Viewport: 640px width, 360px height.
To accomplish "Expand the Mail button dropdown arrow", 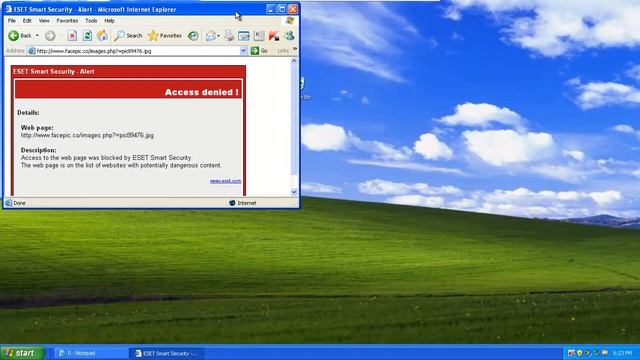I will (219, 36).
